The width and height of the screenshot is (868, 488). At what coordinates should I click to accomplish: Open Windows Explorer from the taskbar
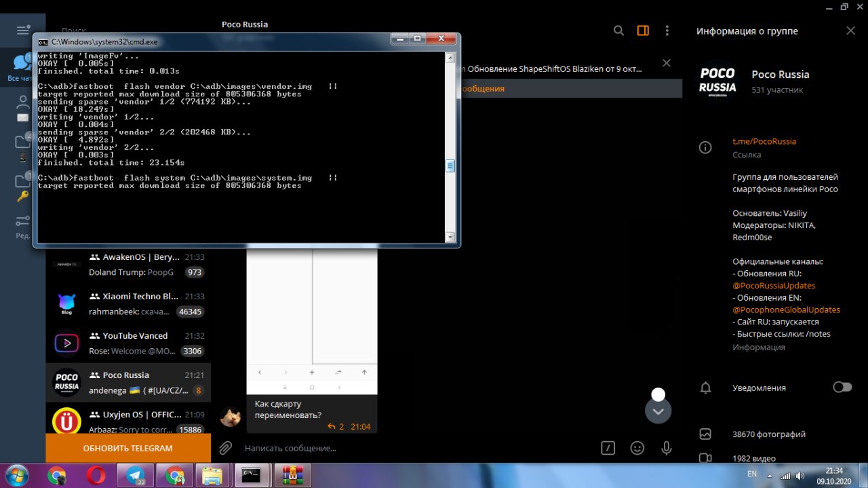click(214, 475)
